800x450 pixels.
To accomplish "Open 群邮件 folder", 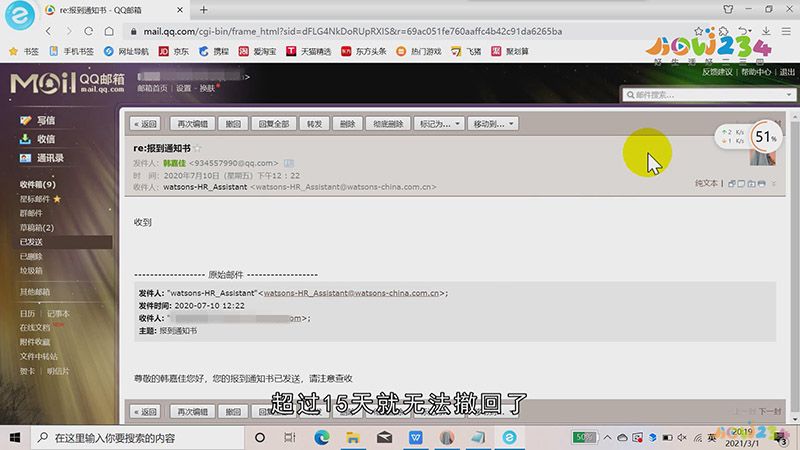I will pos(31,213).
